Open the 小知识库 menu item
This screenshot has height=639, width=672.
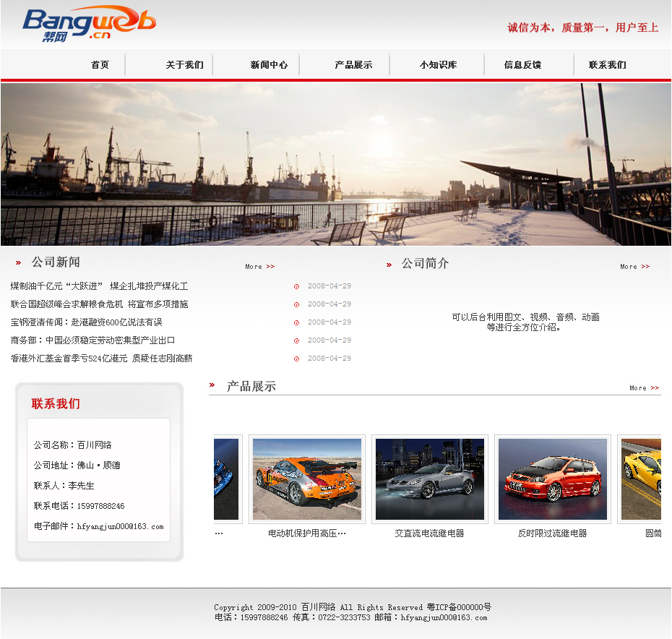click(x=438, y=65)
